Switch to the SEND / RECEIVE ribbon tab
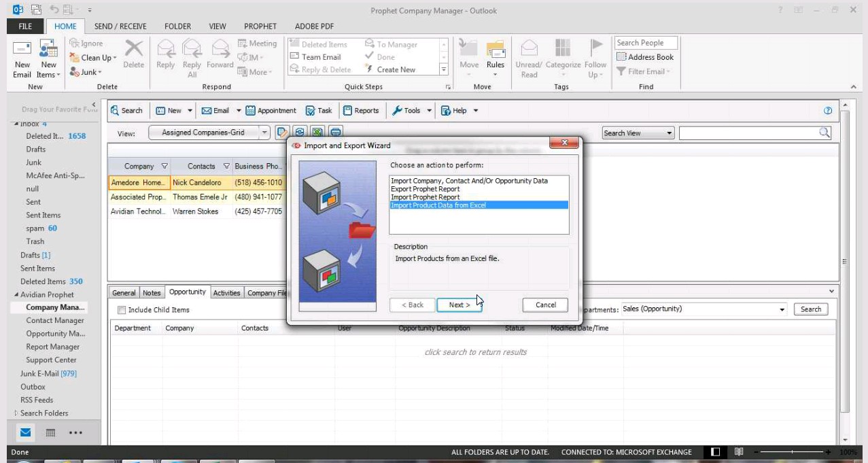The height and width of the screenshot is (463, 868). [x=120, y=27]
